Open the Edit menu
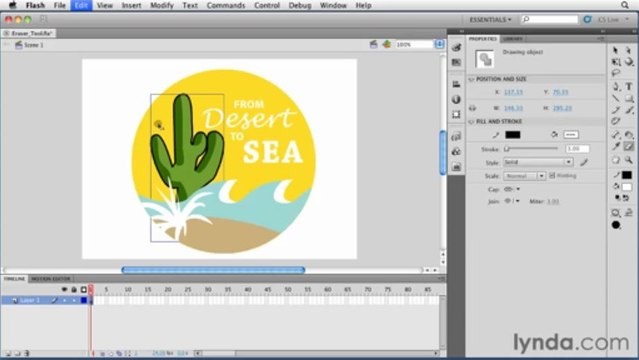 point(81,5)
